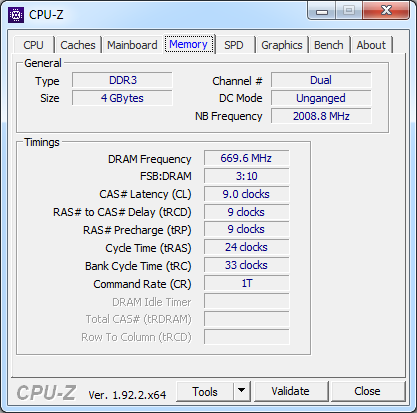This screenshot has height=413, width=417.
Task: Click the 9.0 clocks CAS Latency value
Action: 246,194
